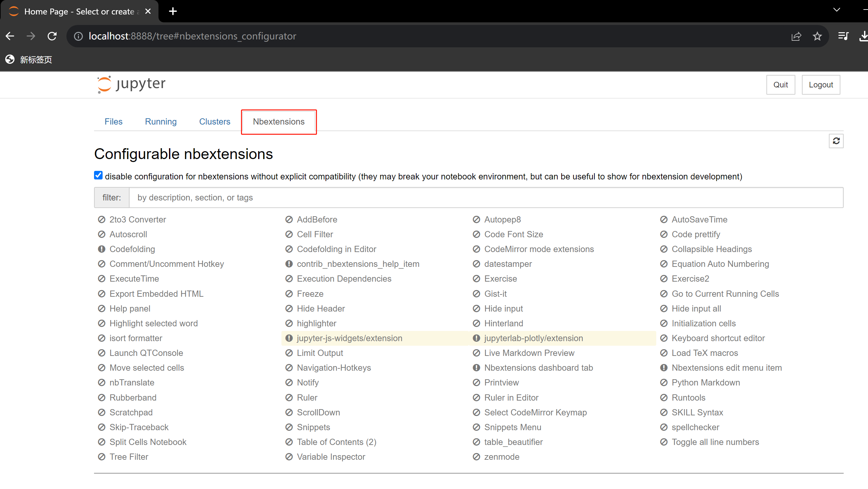
Task: Bookmark this page with the star icon
Action: click(x=817, y=36)
